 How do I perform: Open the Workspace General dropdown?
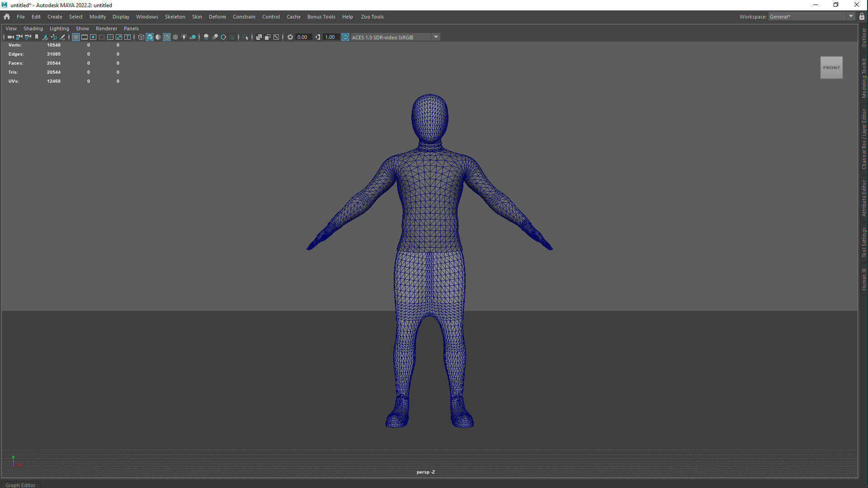(851, 17)
